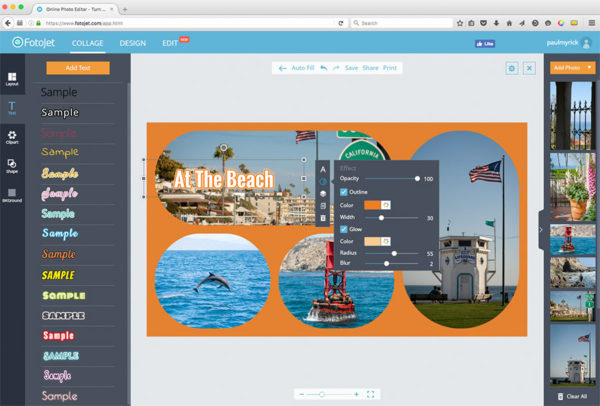Switch to the EDIT tab

click(x=170, y=43)
